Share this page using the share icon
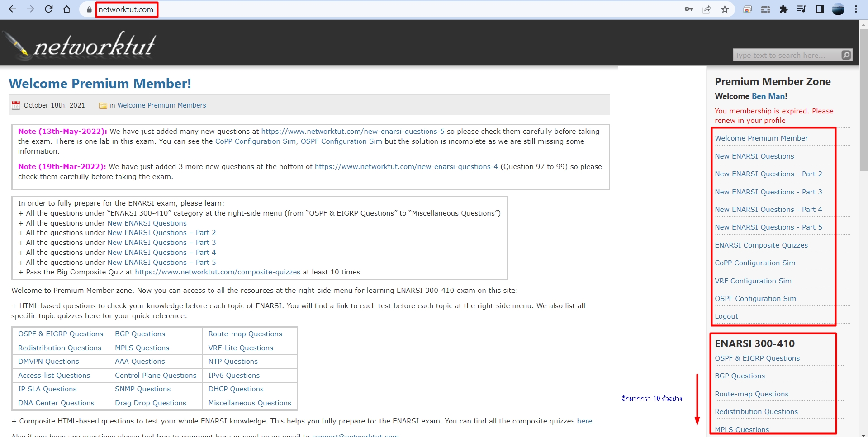 tap(707, 9)
